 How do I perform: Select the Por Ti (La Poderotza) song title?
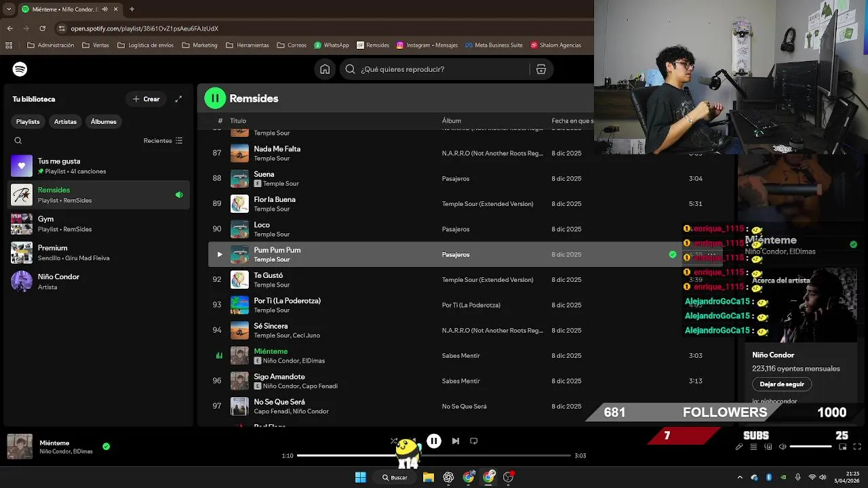coord(288,301)
